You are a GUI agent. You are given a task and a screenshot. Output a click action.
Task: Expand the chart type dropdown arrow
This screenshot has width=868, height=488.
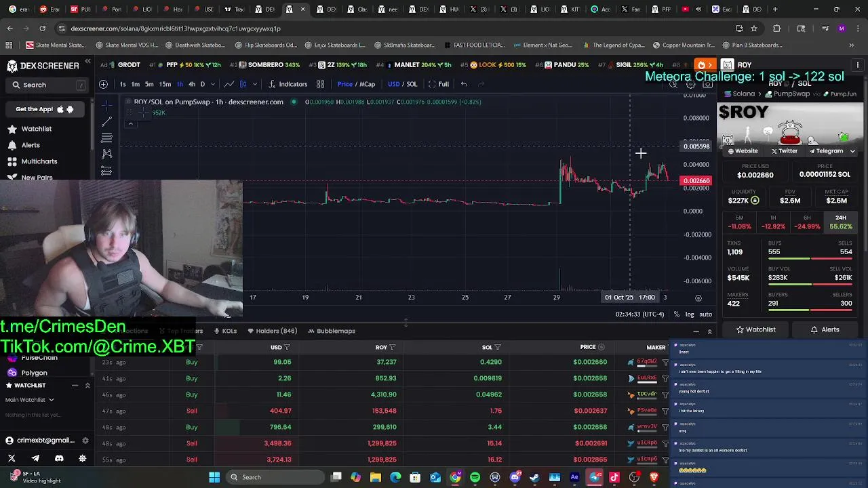coord(255,84)
